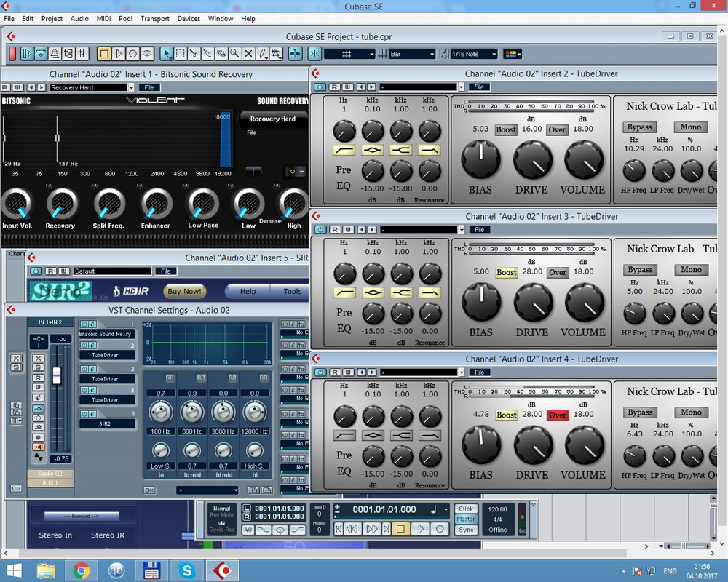The image size is (728, 582).
Task: Open qBittorrent from taskbar
Action: coord(116,570)
